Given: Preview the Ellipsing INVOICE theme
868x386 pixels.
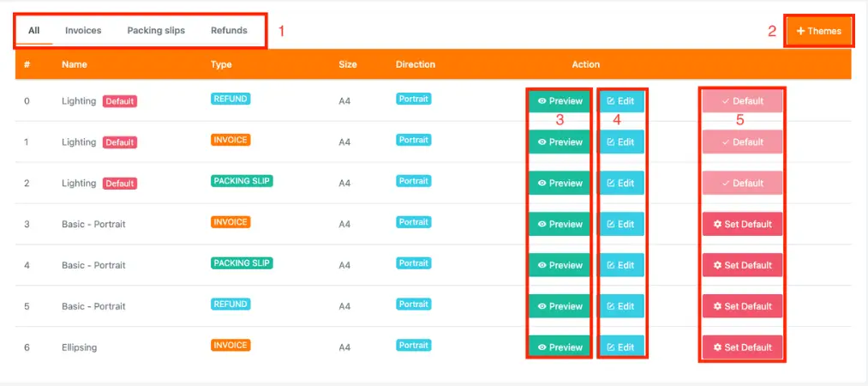Looking at the screenshot, I should [559, 347].
